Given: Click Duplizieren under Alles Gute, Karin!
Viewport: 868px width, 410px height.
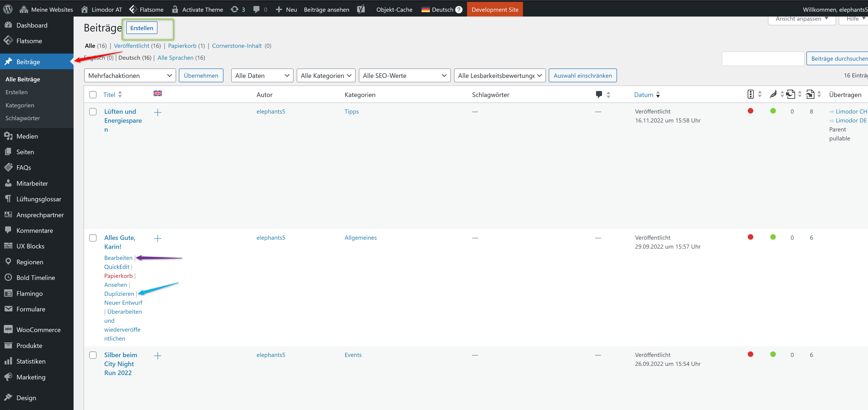Looking at the screenshot, I should [119, 293].
